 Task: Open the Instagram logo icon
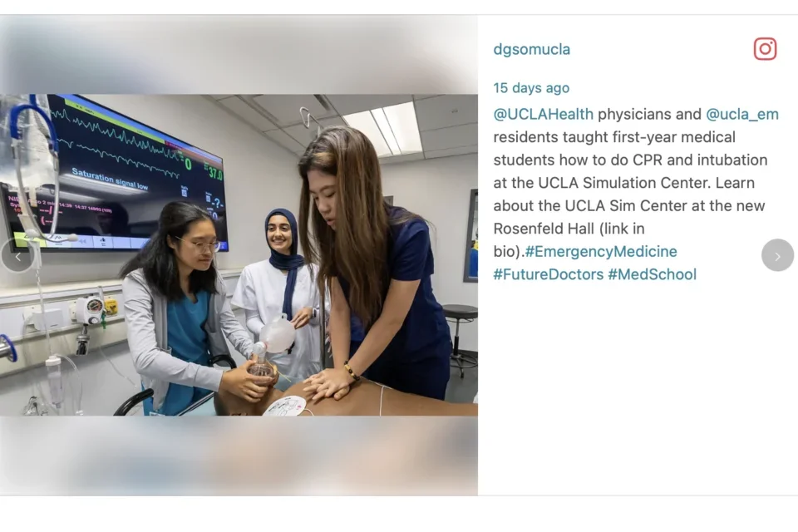click(x=765, y=49)
